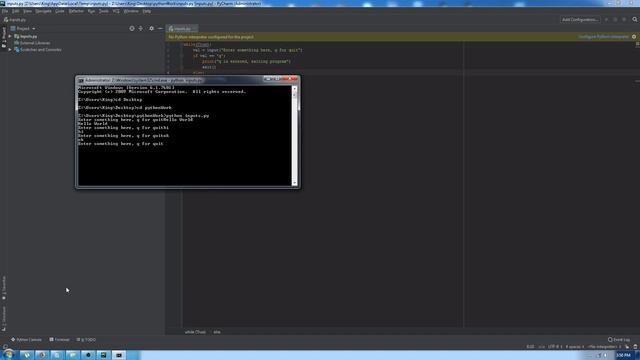
Task: Click the 4 spaces indent status entry
Action: click(574, 347)
